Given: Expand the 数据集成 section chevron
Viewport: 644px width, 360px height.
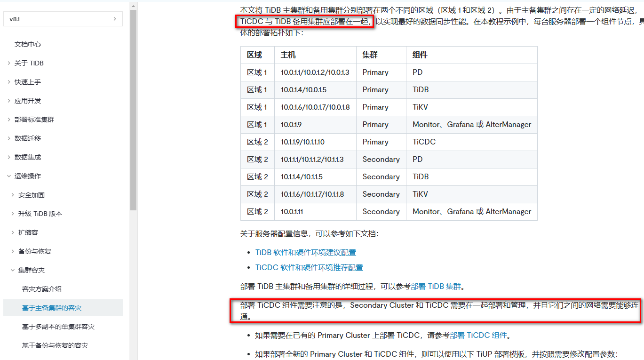Looking at the screenshot, I should tap(8, 157).
